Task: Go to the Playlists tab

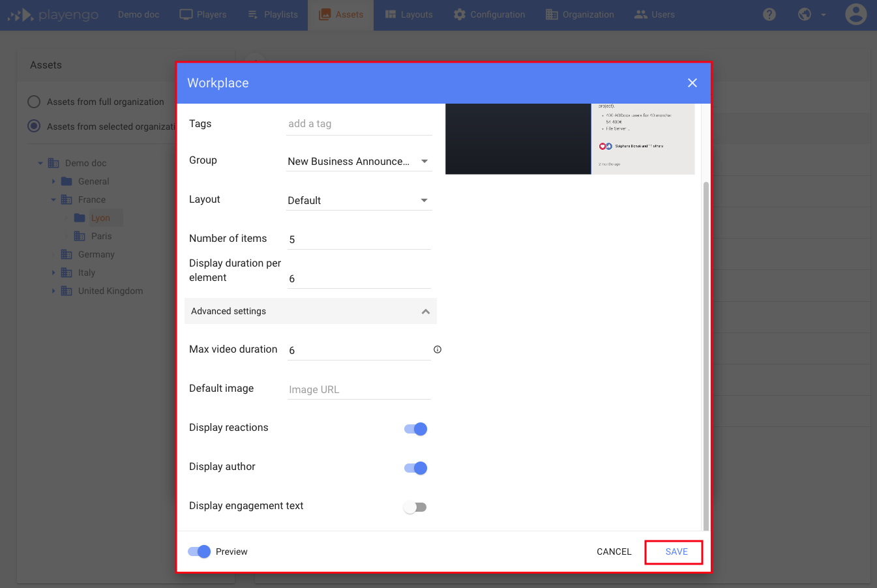Action: point(273,14)
